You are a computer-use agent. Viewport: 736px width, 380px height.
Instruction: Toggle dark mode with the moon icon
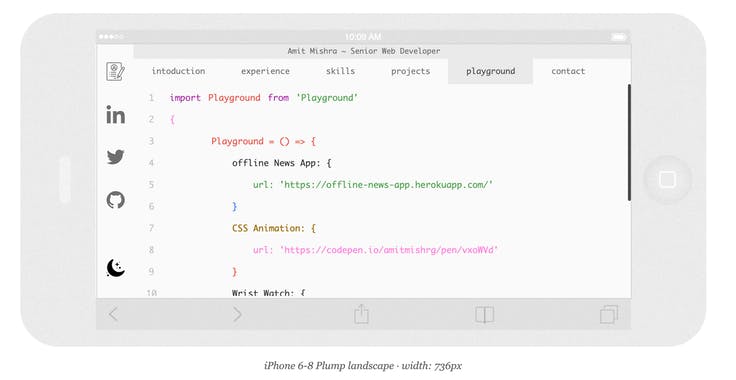[115, 268]
